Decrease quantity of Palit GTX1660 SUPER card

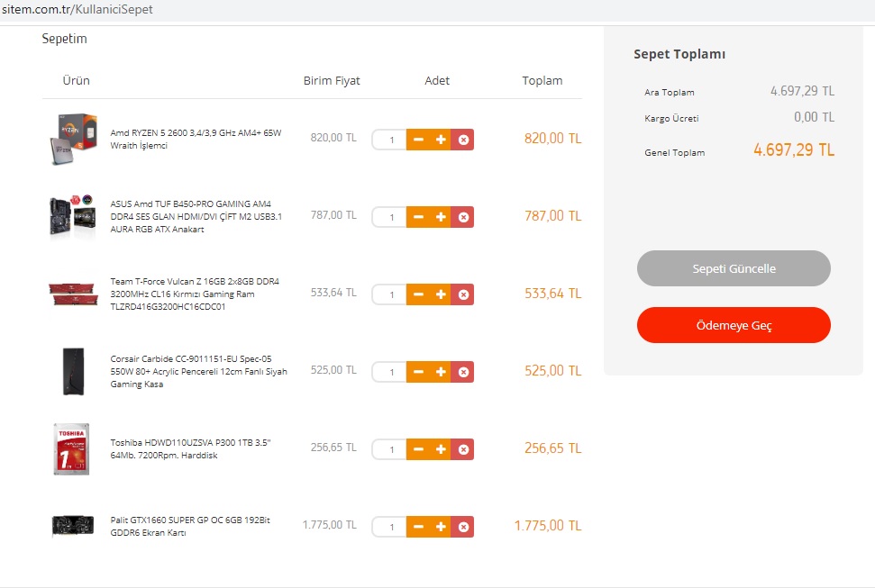pyautogui.click(x=418, y=527)
